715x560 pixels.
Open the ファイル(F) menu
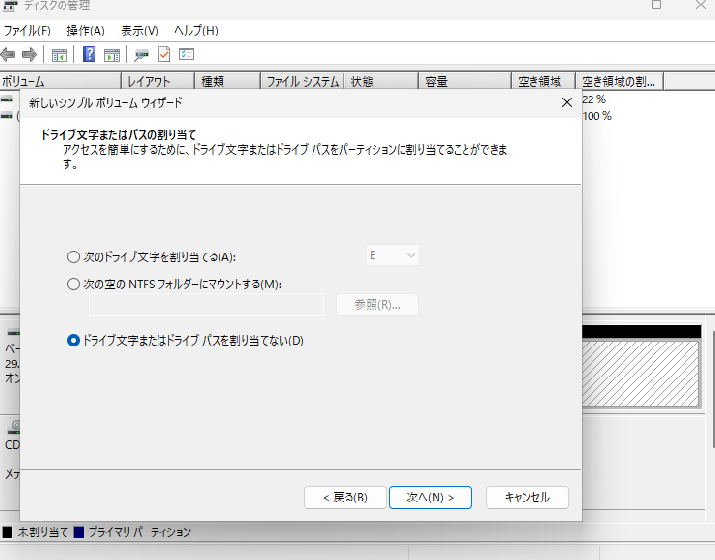pyautogui.click(x=27, y=31)
